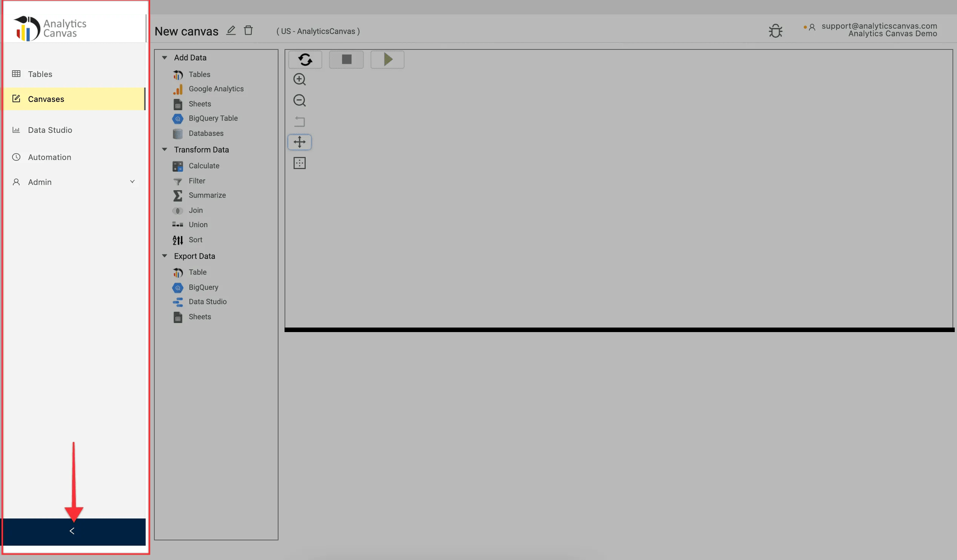This screenshot has width=957, height=560.
Task: Click the Databases add data icon
Action: (x=178, y=133)
